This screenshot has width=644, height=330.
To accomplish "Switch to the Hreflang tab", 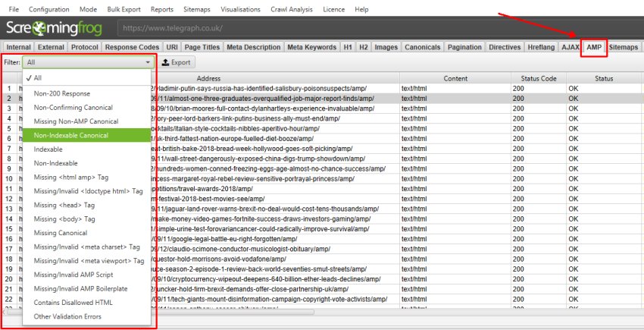I will click(542, 47).
